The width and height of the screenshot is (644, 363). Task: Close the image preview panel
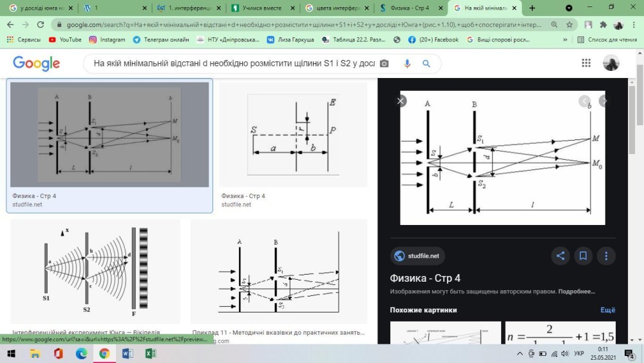click(x=401, y=101)
